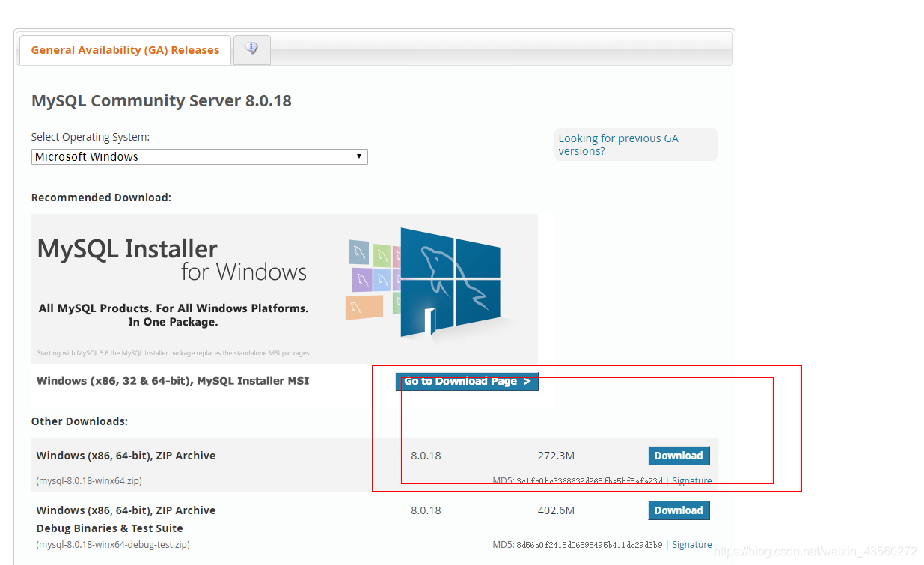The height and width of the screenshot is (565, 924).
Task: Select the Debug Binaries & Test Suite label
Action: coord(109,528)
